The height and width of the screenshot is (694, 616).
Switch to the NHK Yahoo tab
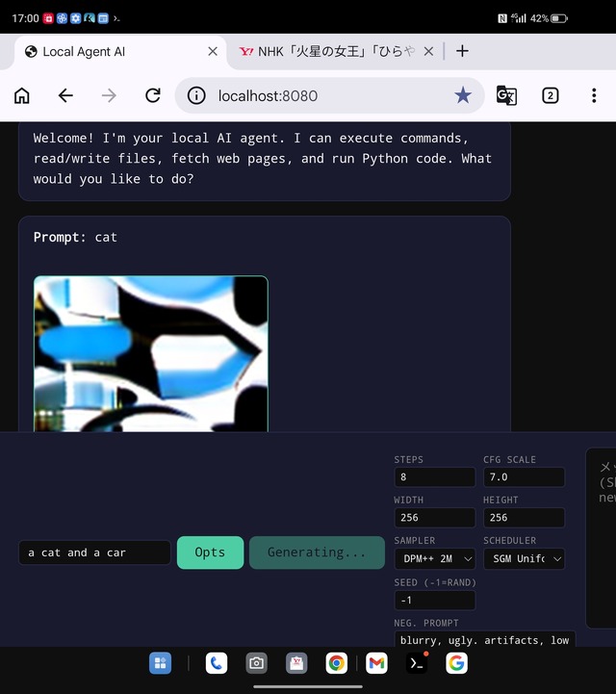pos(327,51)
